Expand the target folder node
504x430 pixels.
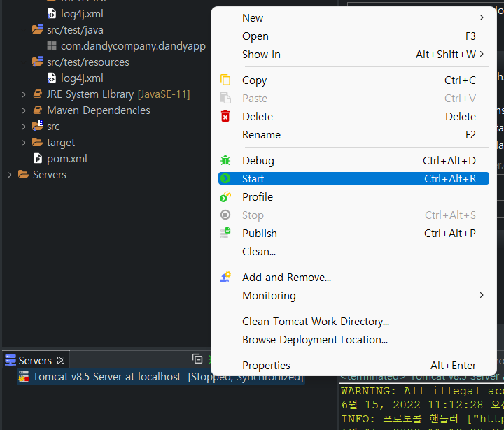(24, 143)
